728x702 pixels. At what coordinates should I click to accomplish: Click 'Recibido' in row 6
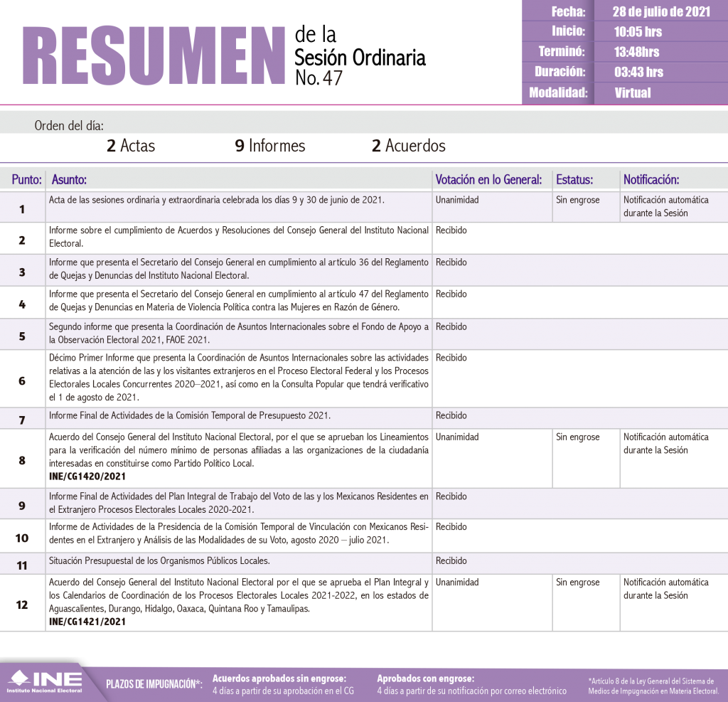point(451,357)
